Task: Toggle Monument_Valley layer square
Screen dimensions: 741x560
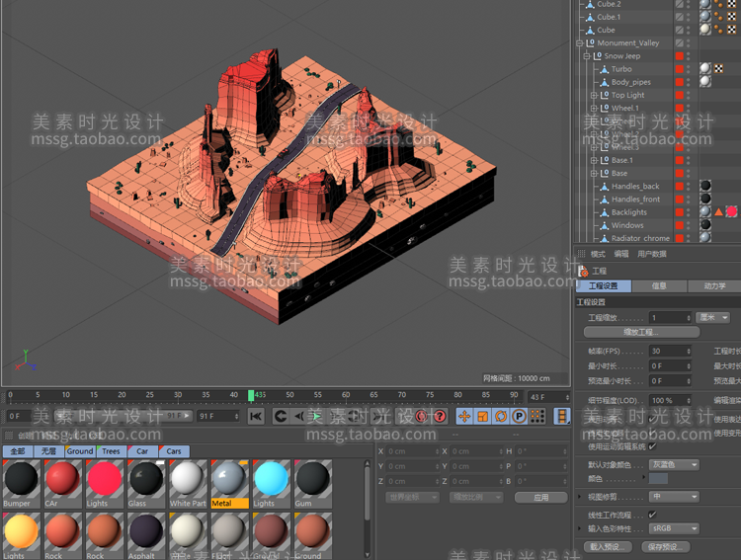Action: pyautogui.click(x=680, y=42)
